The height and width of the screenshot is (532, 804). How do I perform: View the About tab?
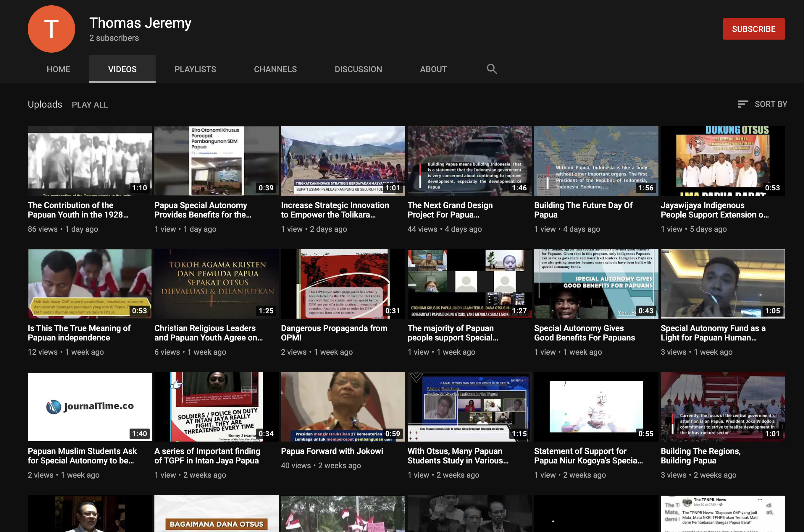click(x=433, y=69)
